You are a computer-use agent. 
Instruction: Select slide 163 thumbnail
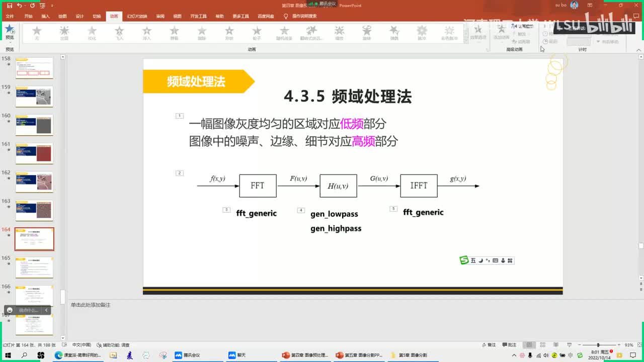[x=34, y=211]
